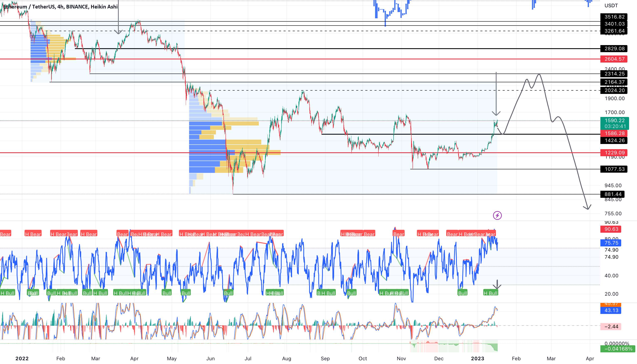The width and height of the screenshot is (637, 364).
Task: Click the 2023 year label on the time axis
Action: tap(478, 359)
